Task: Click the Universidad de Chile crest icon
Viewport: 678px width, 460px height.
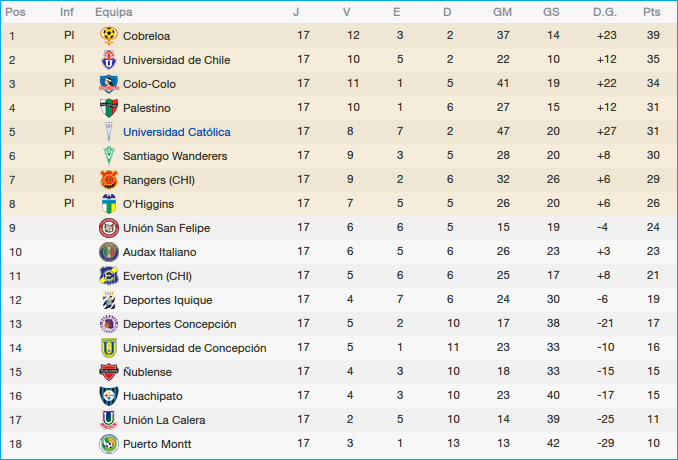Action: click(108, 59)
